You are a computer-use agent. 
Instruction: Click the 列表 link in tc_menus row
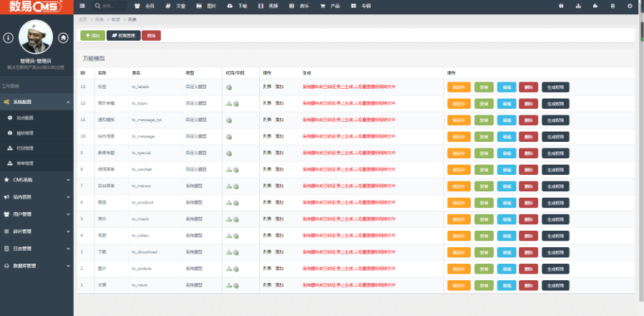tap(267, 186)
